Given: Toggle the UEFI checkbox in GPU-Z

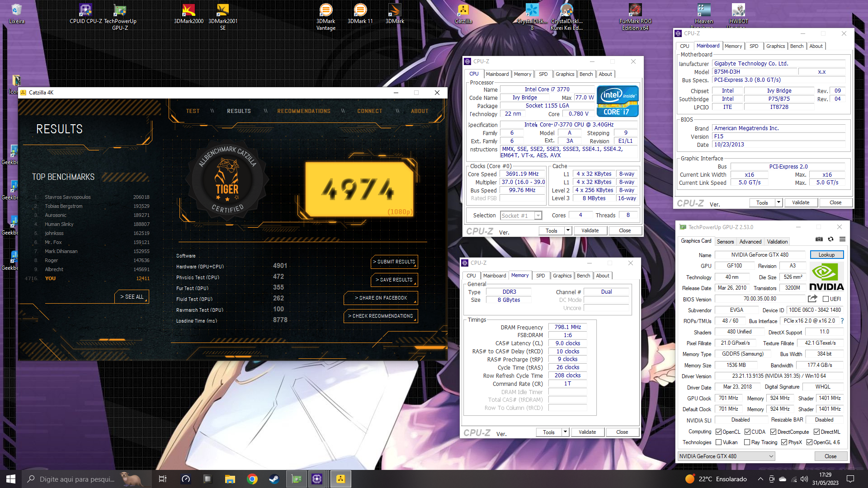Looking at the screenshot, I should [x=826, y=299].
